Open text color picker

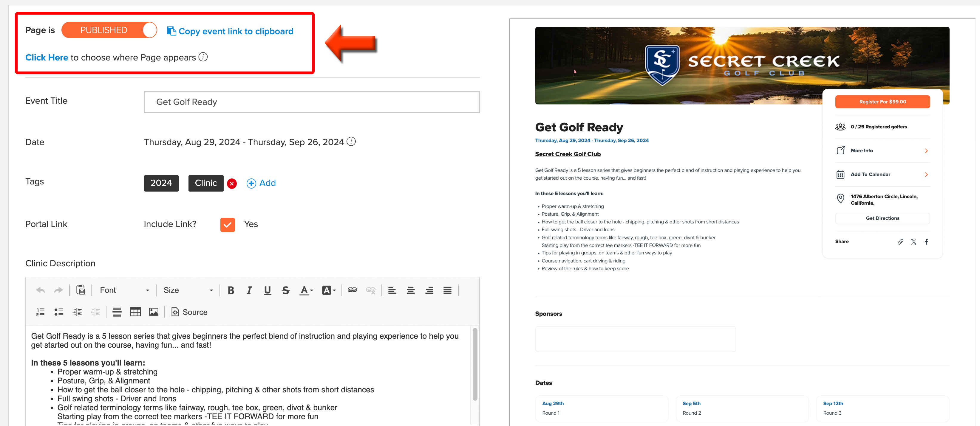(x=306, y=290)
